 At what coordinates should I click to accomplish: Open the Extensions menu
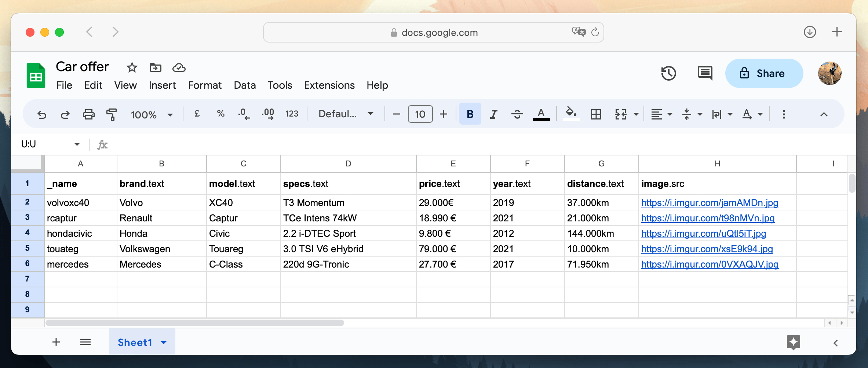coord(329,85)
